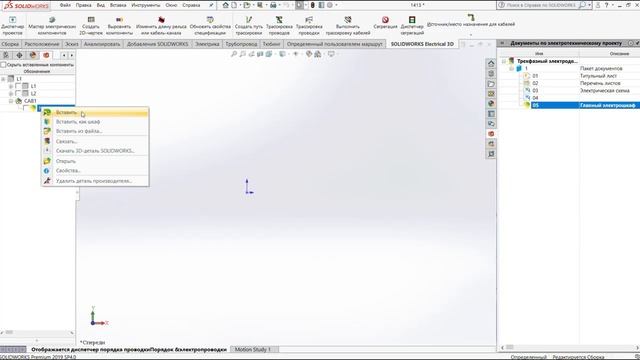Click Создать 2D-чертеж tool

click(x=91, y=25)
